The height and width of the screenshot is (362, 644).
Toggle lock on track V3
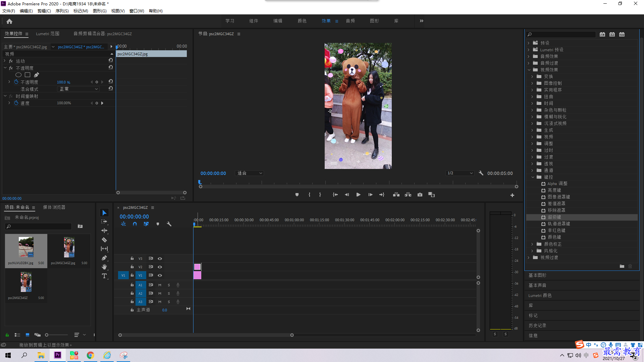[132, 258]
